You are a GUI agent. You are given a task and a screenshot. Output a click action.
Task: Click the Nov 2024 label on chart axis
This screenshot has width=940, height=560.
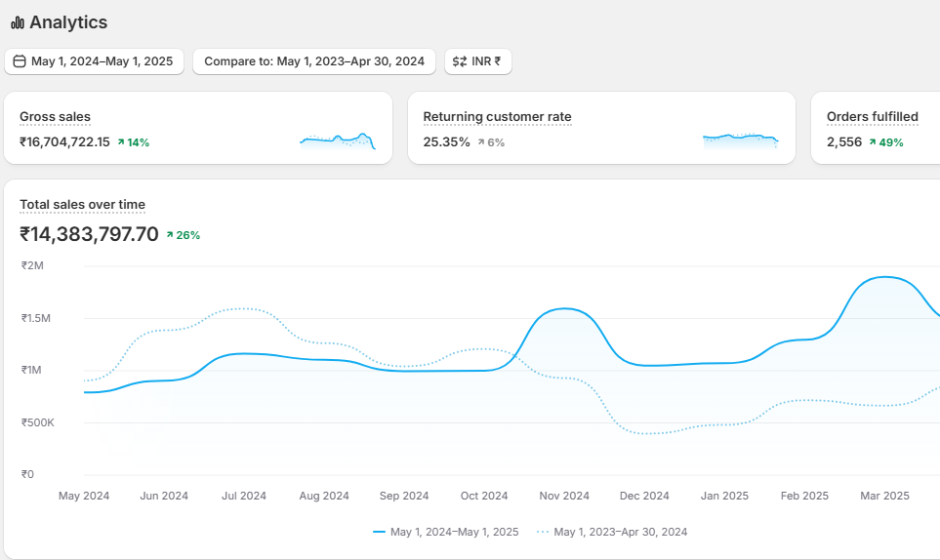(x=564, y=496)
